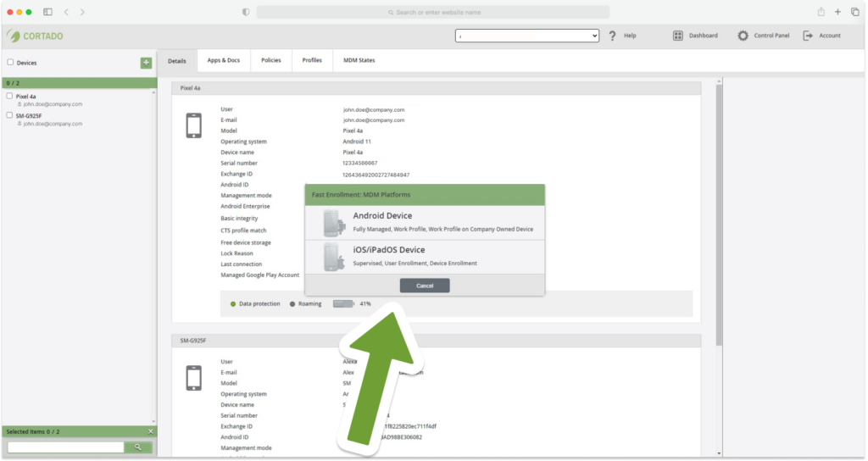
Task: Click the browser share icon
Action: (x=821, y=12)
